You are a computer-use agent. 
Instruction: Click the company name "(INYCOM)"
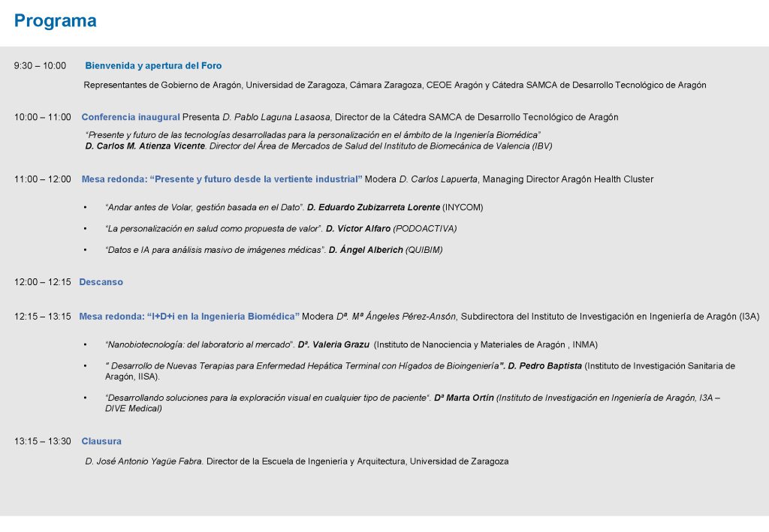coord(463,207)
